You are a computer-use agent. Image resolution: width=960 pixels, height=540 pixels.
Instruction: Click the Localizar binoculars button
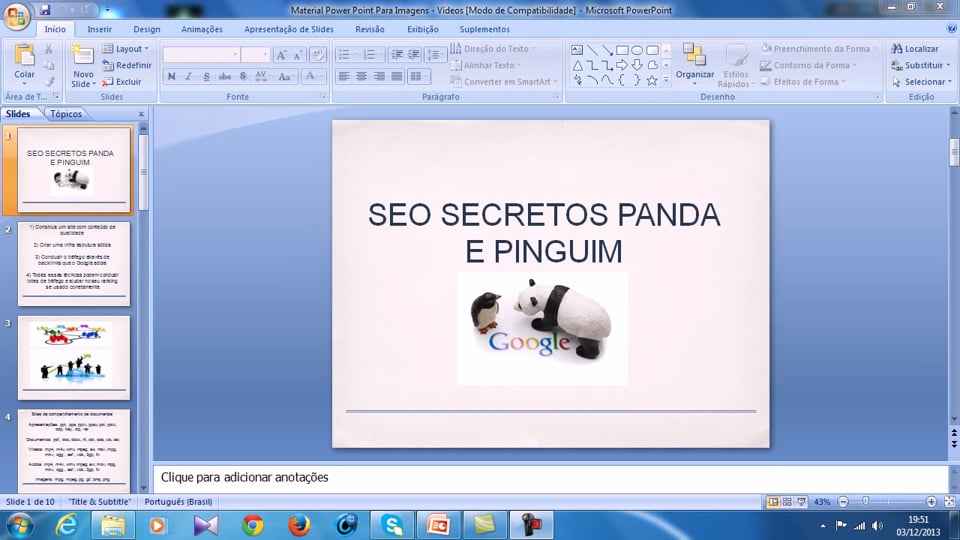(x=915, y=48)
